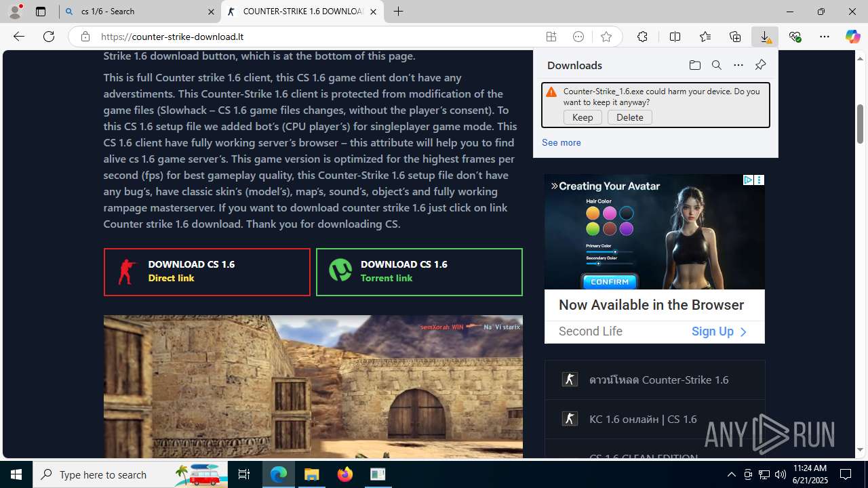Open the network icon in tray
Image resolution: width=868 pixels, height=488 pixels.
[764, 474]
